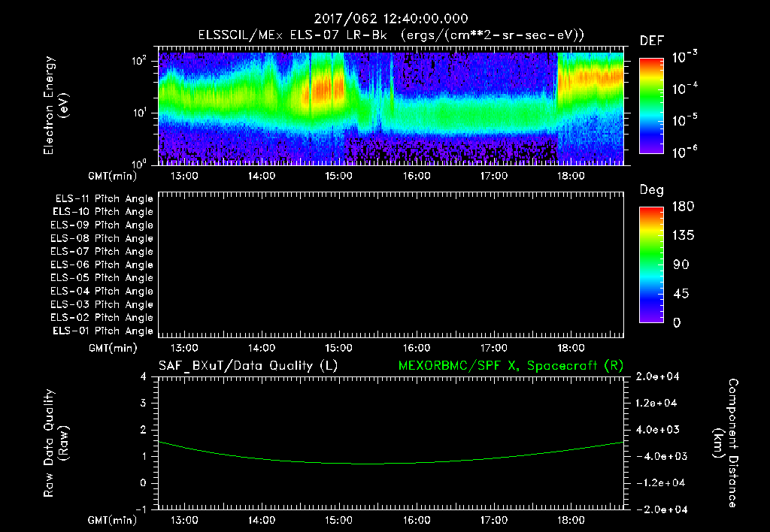
Task: Click the 180 value on Deg color scale
Action: 683,207
